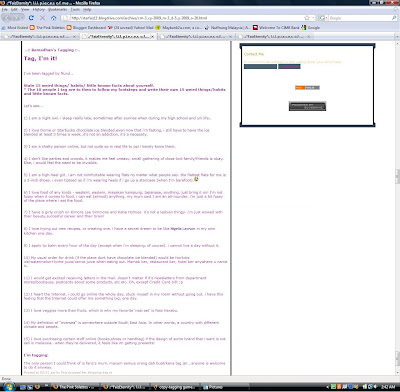Screen dimensions: 400x392
Task: Show hidden system tray icons arrow
Action: coord(328,387)
